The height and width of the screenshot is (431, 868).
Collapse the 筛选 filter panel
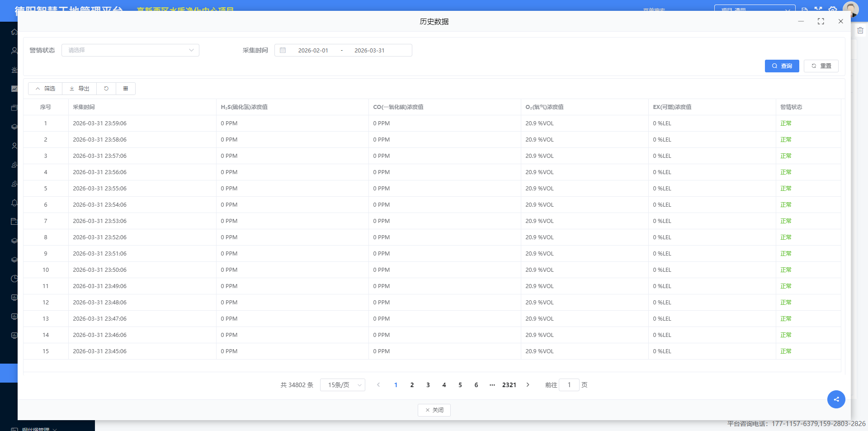pos(45,89)
